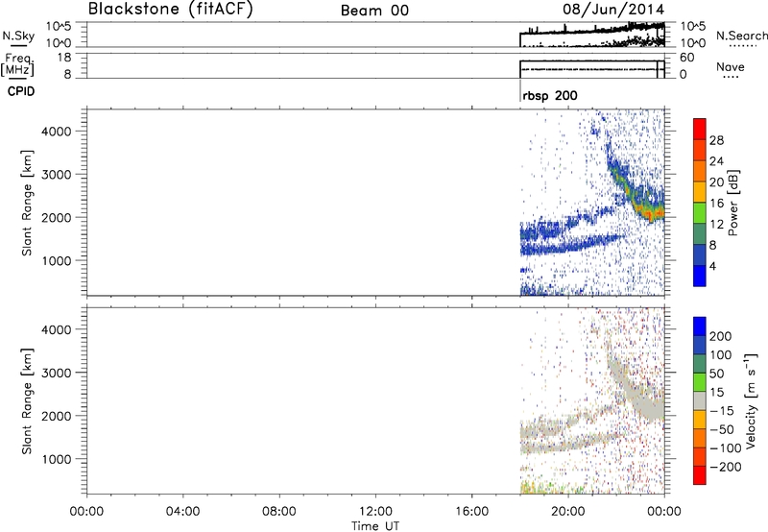Click the rbsp 200 CPID label
Image resolution: width=768 pixels, height=532 pixels.
tap(549, 95)
